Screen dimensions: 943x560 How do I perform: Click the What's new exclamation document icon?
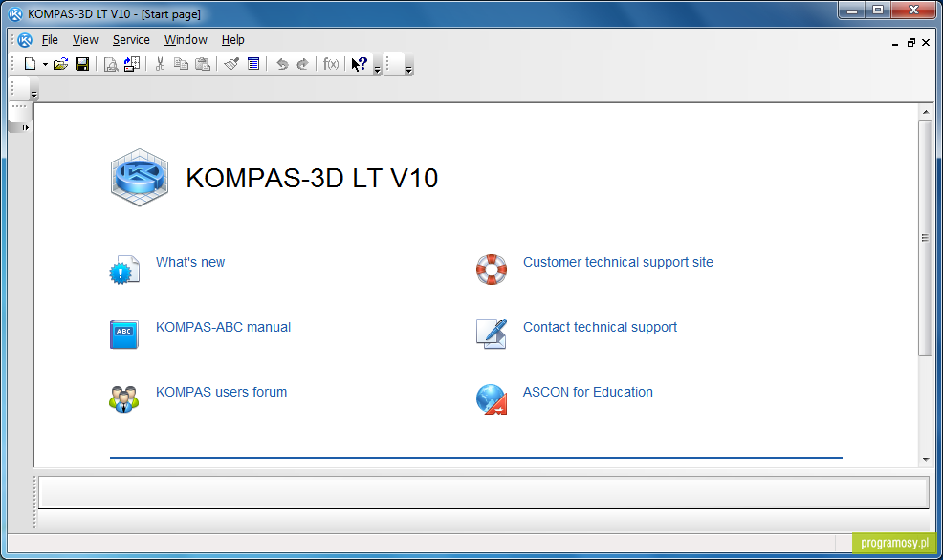pyautogui.click(x=124, y=269)
